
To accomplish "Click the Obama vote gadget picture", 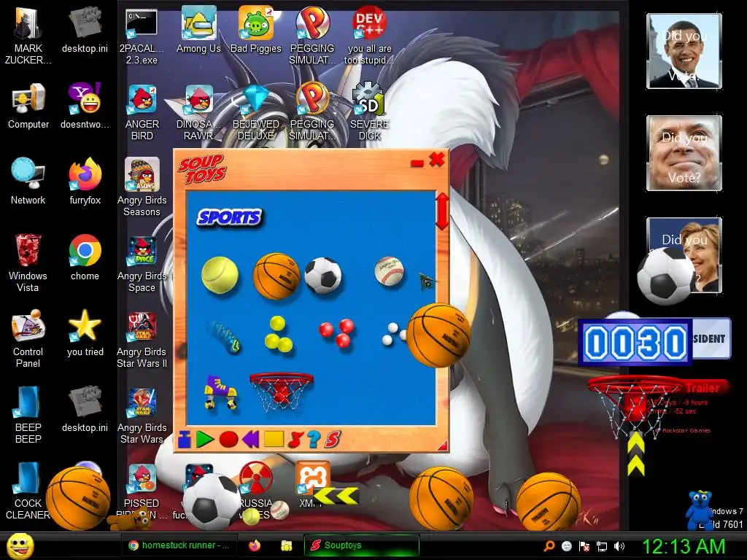I will 684,51.
